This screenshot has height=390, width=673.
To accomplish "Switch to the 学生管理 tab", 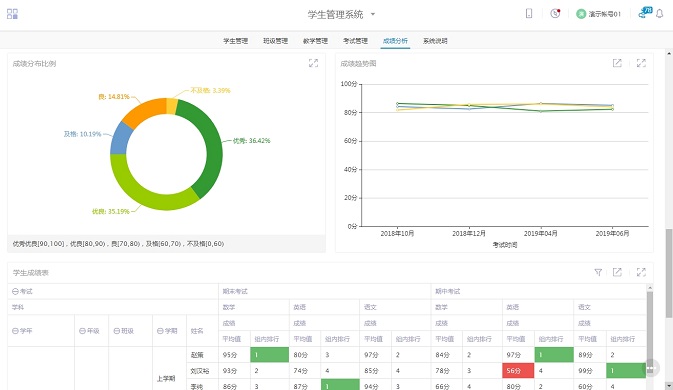I will point(236,41).
